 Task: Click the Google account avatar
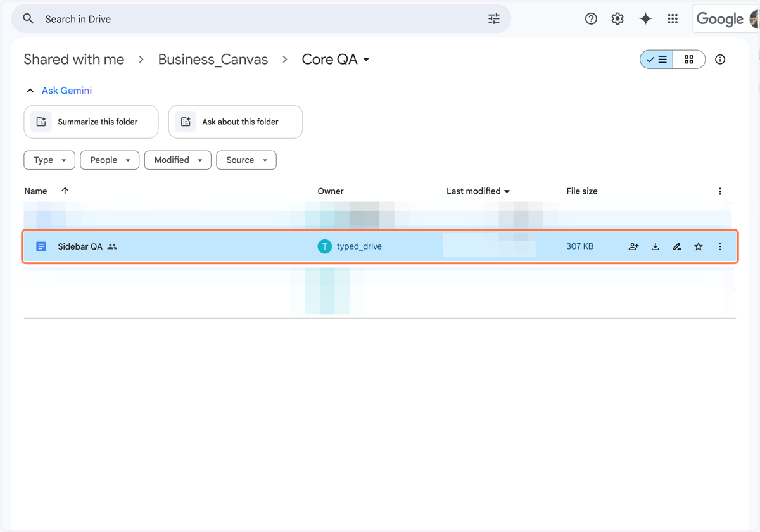click(x=754, y=19)
